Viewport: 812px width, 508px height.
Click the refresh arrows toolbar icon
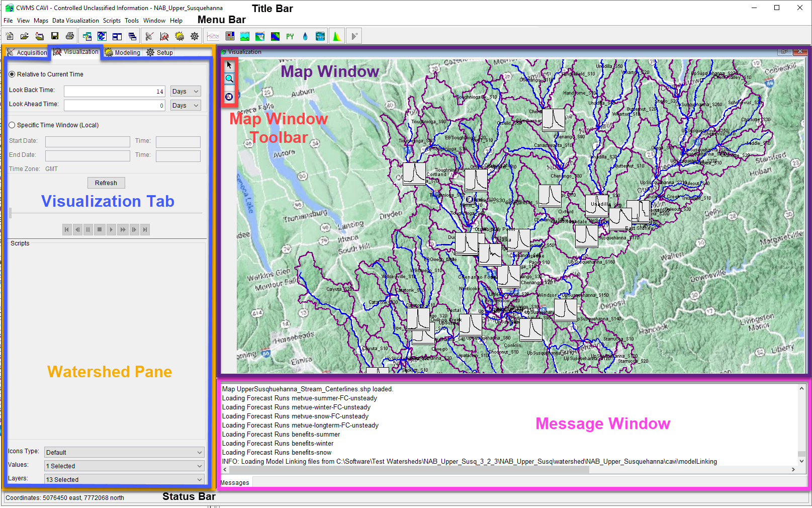click(102, 36)
